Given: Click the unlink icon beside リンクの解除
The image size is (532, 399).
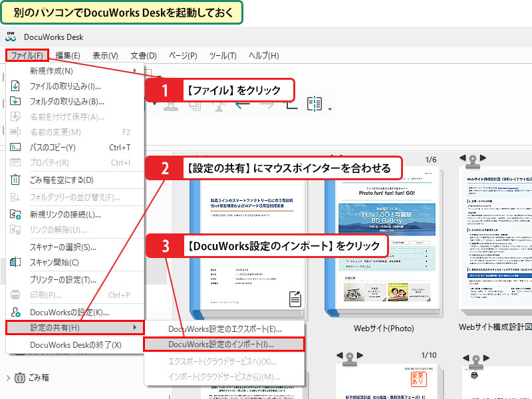Looking at the screenshot, I should click(15, 229).
